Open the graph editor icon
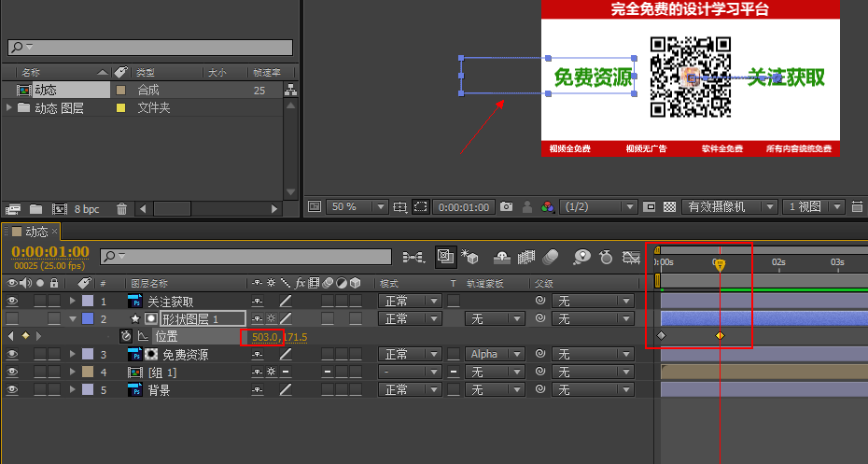868x464 pixels. 631,257
